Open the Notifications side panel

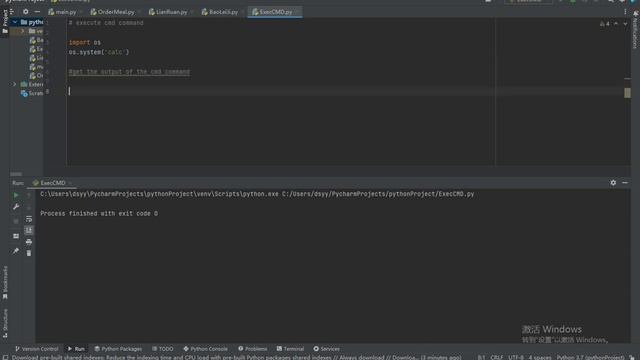point(635,30)
